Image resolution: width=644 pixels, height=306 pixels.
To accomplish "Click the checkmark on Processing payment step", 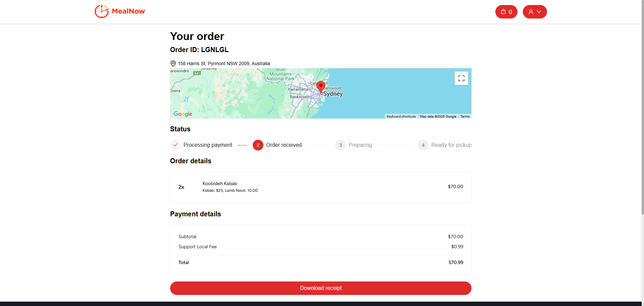I will [x=175, y=145].
